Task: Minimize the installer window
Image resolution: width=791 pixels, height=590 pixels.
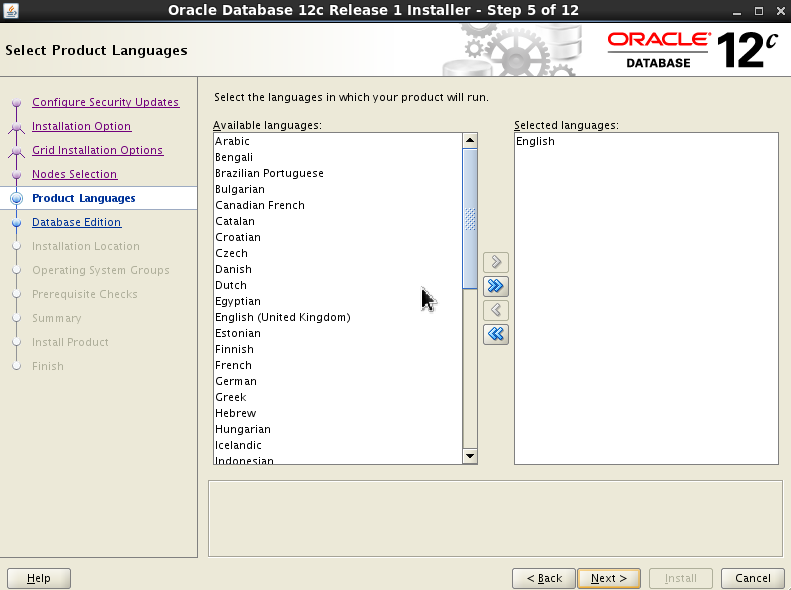Action: 737,11
